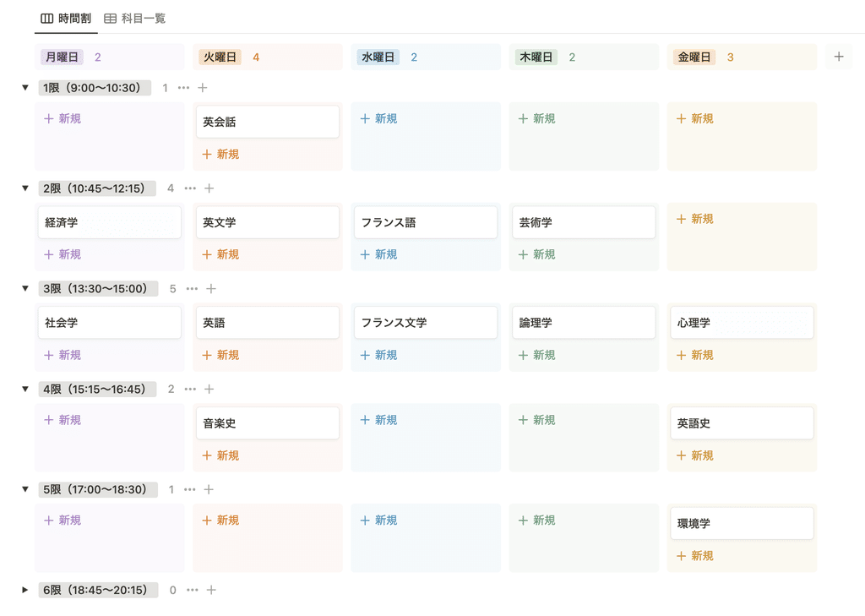Click the 木曜日 column header tag
The image size is (865, 616).
point(536,57)
